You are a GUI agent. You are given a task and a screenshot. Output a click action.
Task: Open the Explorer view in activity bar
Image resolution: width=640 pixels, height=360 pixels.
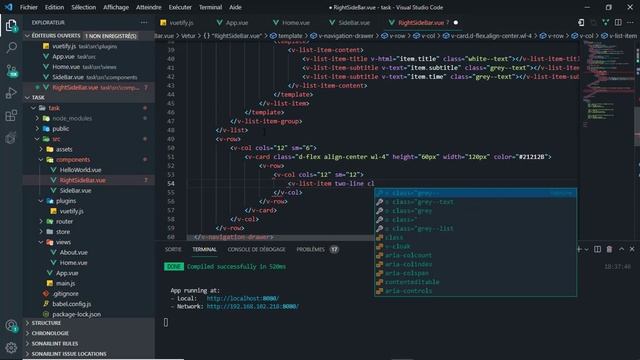pyautogui.click(x=11, y=26)
